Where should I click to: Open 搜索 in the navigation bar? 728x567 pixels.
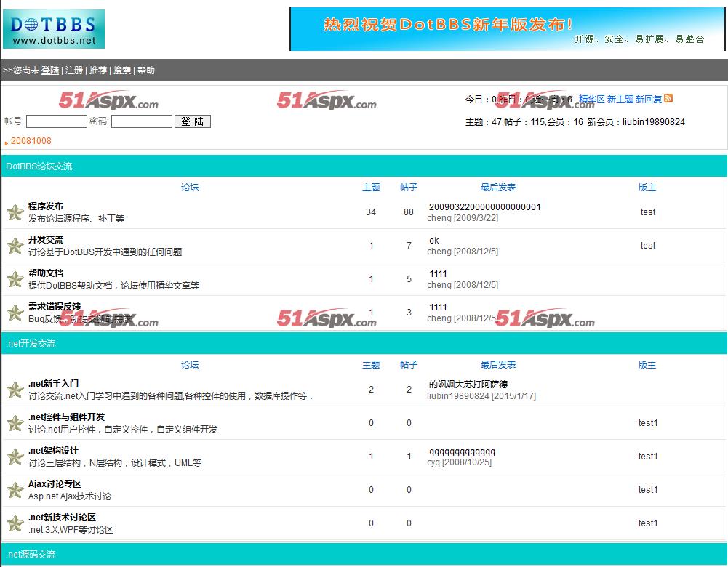[122, 70]
